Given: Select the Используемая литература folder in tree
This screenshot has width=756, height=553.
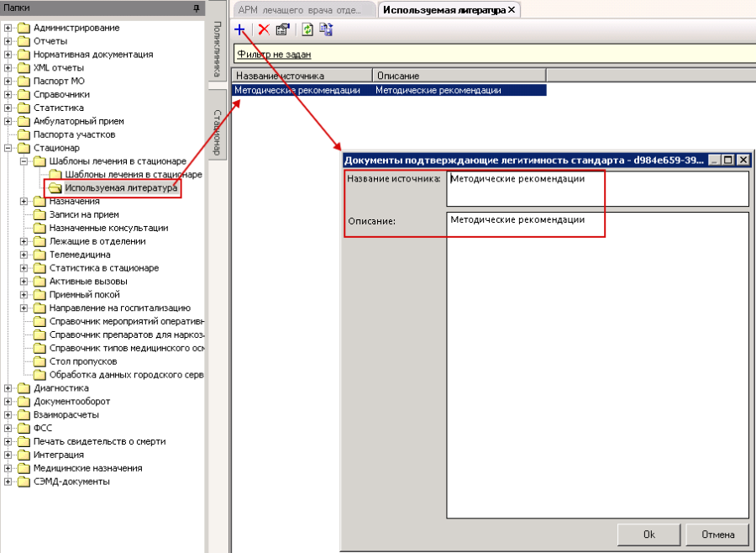Looking at the screenshot, I should click(120, 188).
